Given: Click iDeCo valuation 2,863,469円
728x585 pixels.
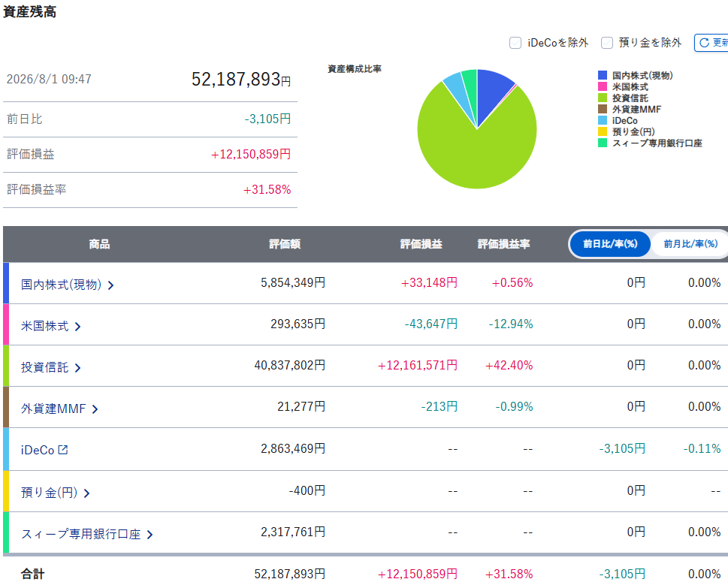Looking at the screenshot, I should [293, 448].
